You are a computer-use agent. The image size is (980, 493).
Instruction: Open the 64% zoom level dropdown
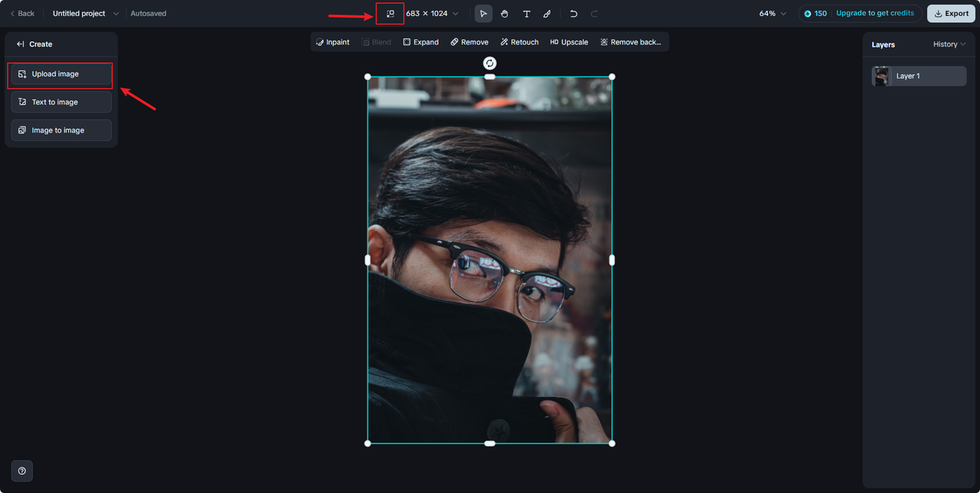[x=773, y=14]
